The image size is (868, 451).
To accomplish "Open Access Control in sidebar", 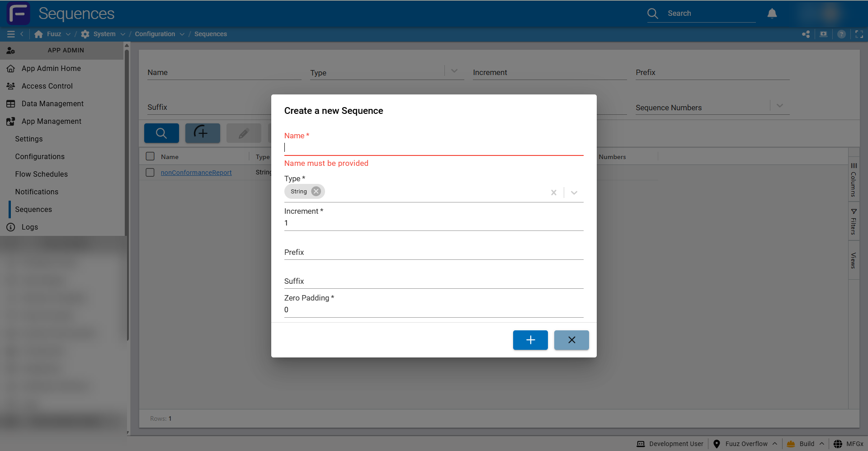I will pyautogui.click(x=47, y=86).
